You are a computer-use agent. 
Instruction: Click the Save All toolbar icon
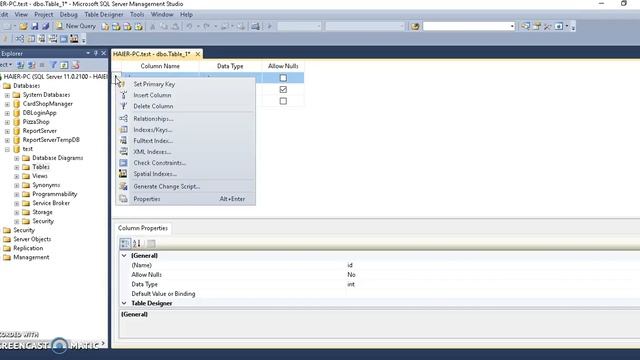(45, 26)
